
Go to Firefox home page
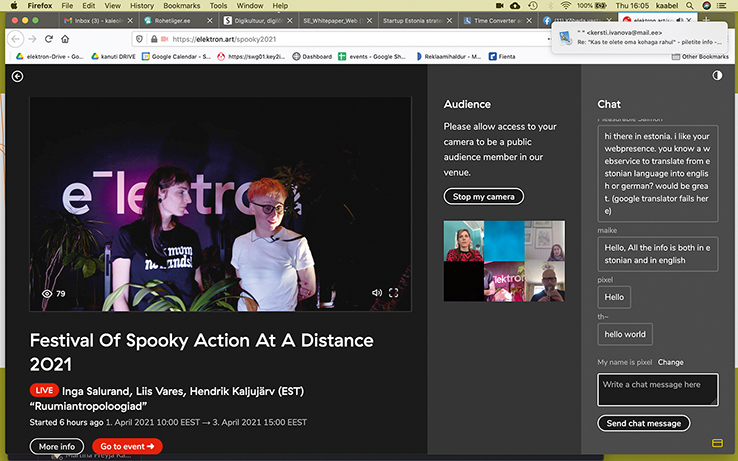click(65, 39)
